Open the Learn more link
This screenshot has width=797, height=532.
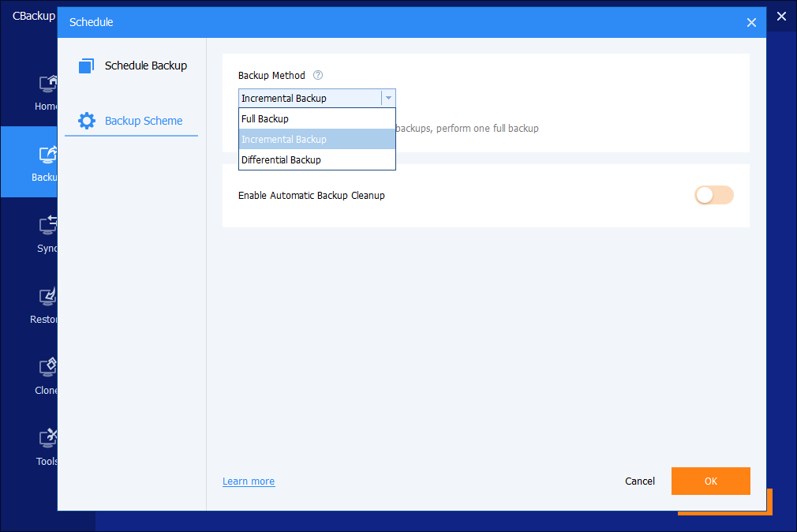[x=249, y=481]
